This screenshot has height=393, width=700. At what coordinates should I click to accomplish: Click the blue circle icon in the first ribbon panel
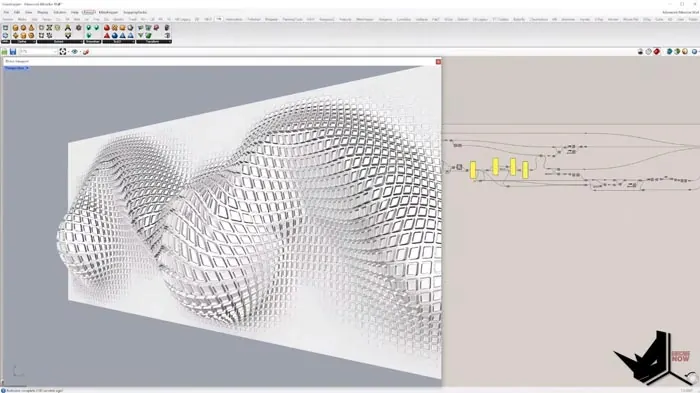(x=5, y=35)
